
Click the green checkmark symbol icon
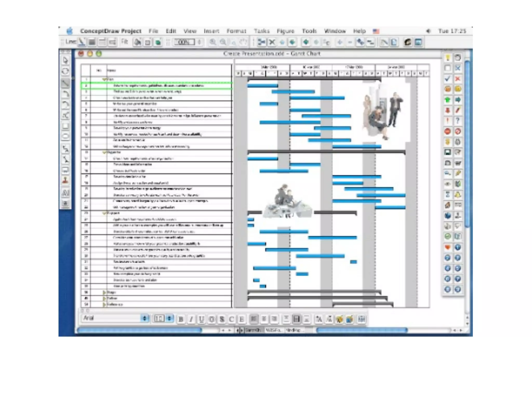447,78
